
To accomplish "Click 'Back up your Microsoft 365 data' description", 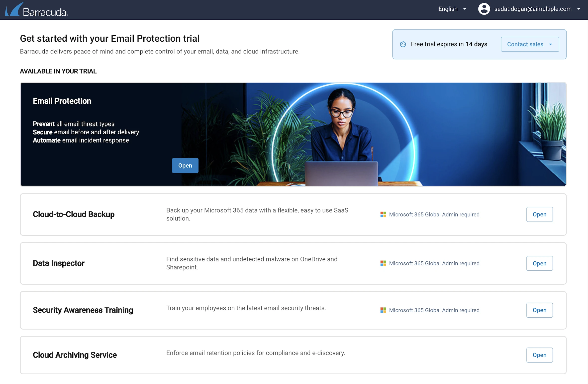I will click(257, 214).
